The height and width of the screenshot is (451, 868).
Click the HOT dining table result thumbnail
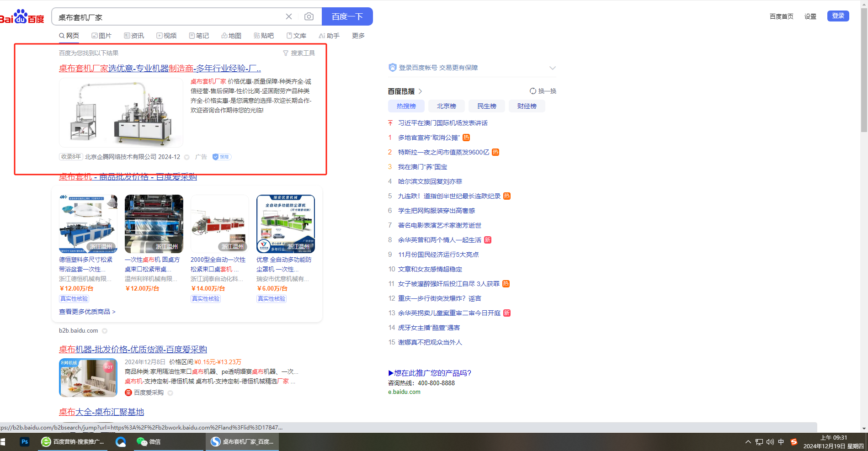click(x=88, y=378)
